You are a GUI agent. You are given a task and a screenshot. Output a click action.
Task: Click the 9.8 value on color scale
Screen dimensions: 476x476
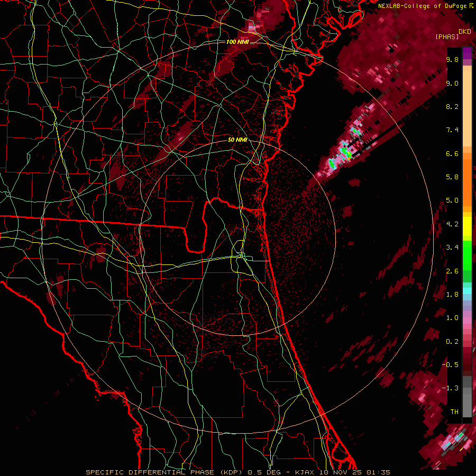pos(452,59)
